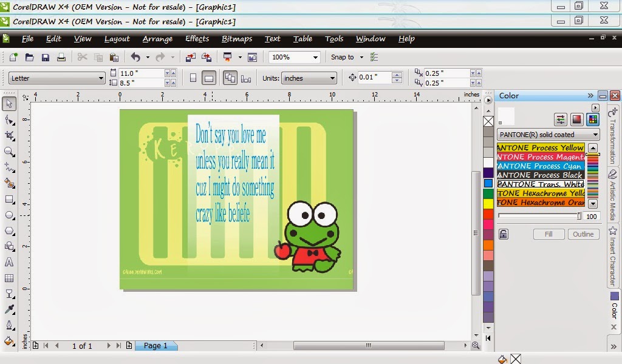Viewport: 622px width, 364px height.
Task: Open the Arrange menu
Action: click(x=157, y=38)
